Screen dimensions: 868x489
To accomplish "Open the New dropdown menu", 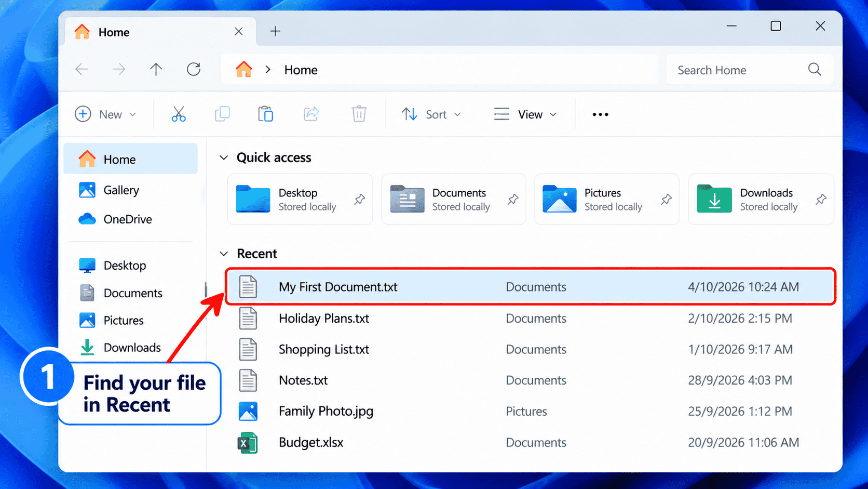I will pos(105,114).
